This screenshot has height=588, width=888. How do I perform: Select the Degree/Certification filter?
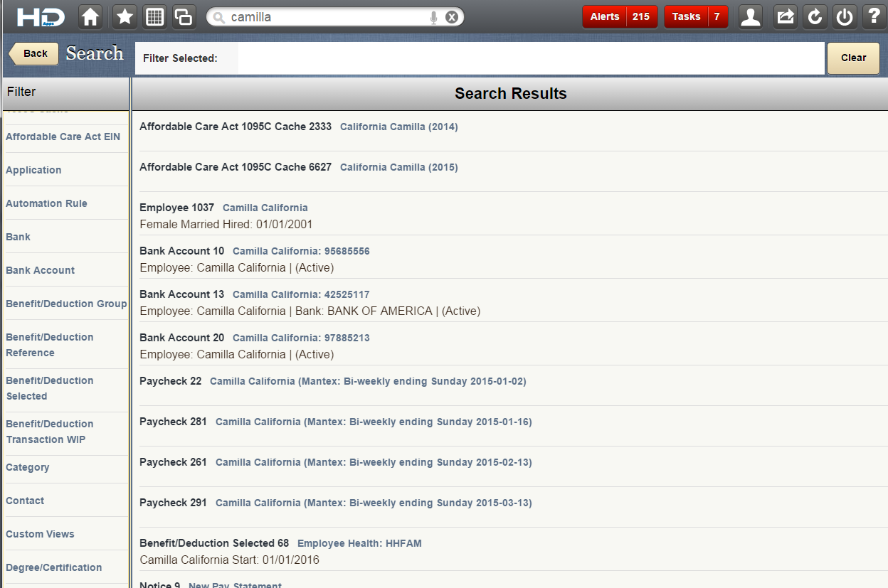click(53, 567)
